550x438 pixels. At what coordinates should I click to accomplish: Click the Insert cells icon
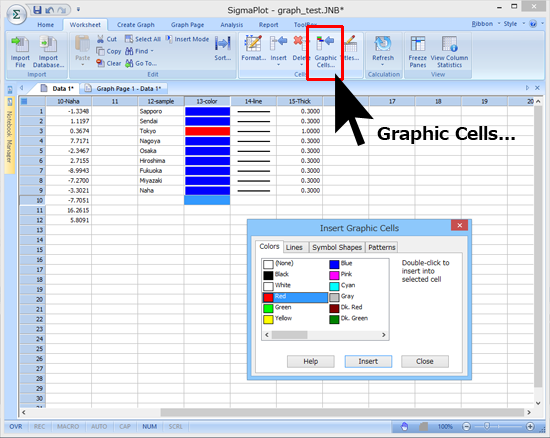point(279,43)
